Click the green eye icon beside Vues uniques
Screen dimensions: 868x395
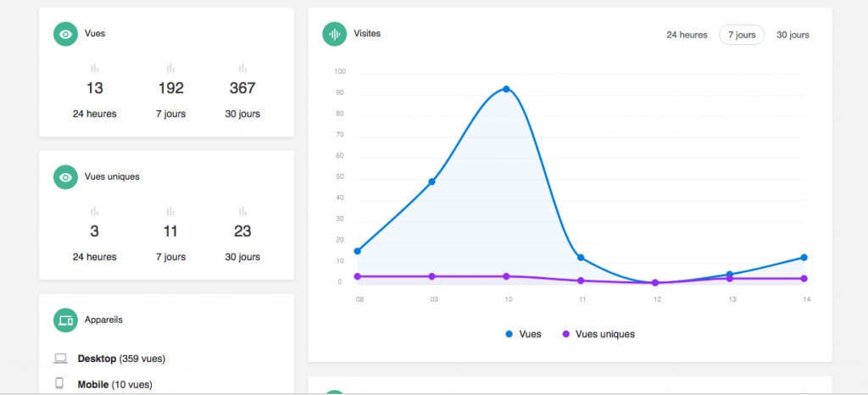click(65, 177)
